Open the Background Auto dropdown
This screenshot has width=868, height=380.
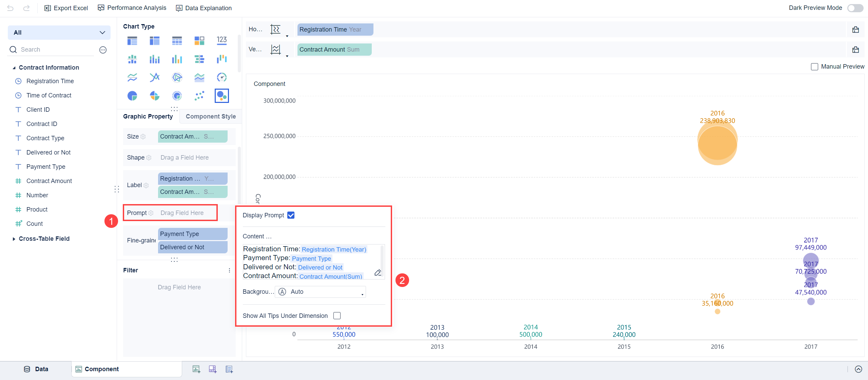coord(320,292)
